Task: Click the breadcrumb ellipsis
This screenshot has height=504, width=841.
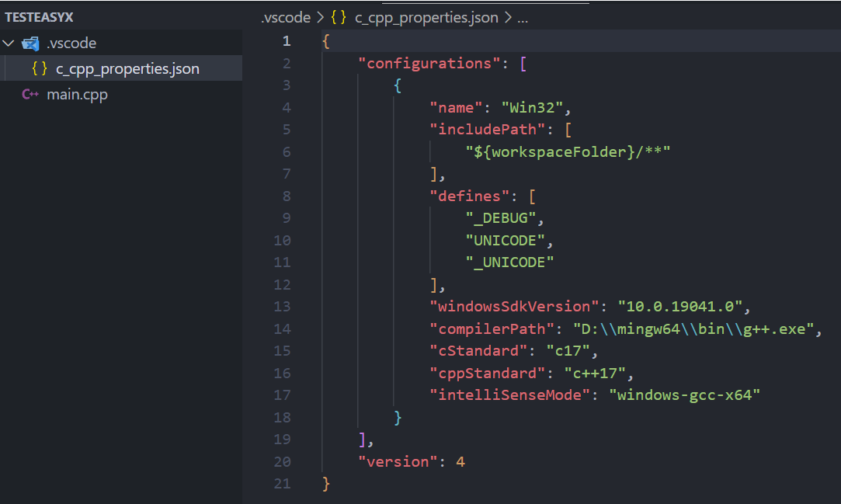Action: pyautogui.click(x=523, y=19)
